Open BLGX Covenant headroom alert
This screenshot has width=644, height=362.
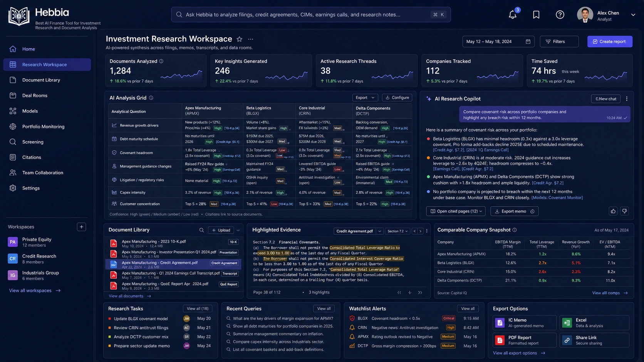[414, 319]
